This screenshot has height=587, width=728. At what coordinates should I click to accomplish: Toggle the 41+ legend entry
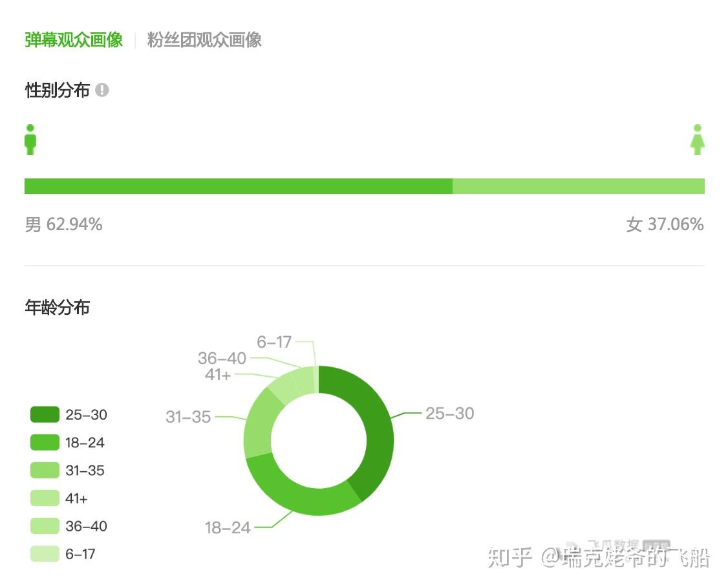59,498
